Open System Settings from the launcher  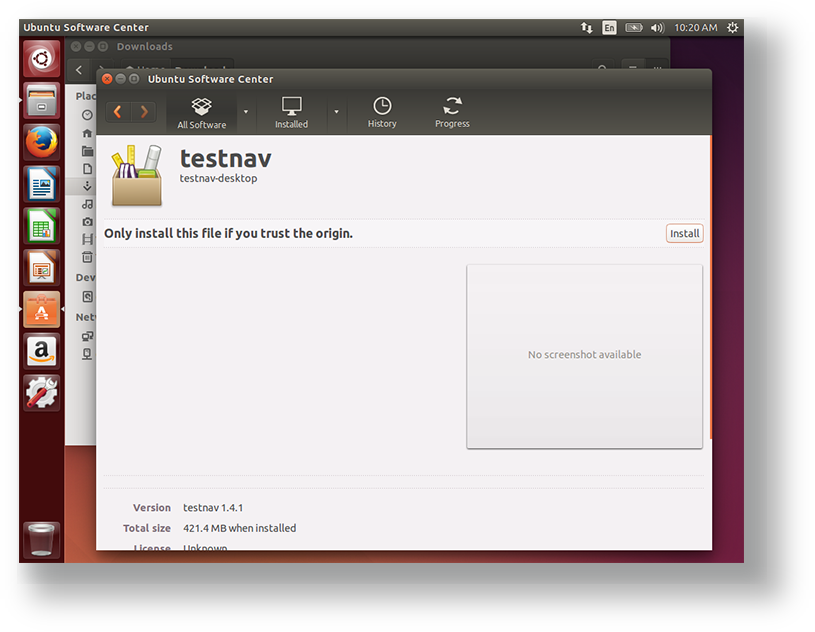(x=42, y=393)
